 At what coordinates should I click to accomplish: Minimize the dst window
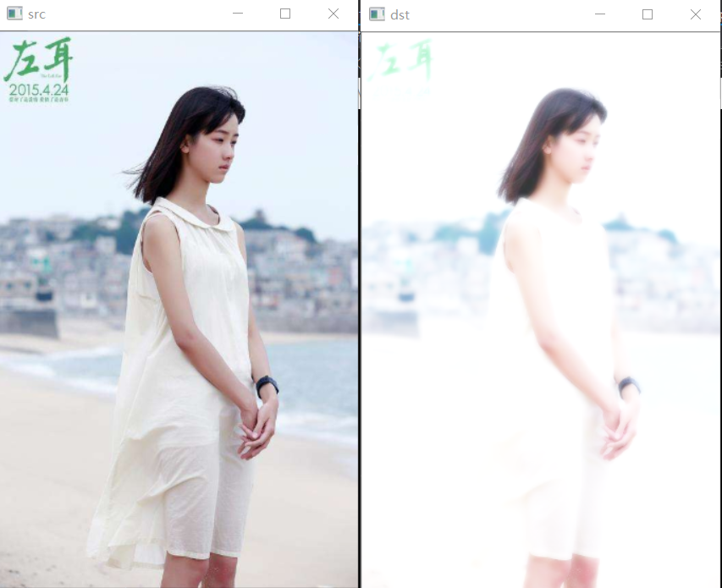tap(600, 14)
